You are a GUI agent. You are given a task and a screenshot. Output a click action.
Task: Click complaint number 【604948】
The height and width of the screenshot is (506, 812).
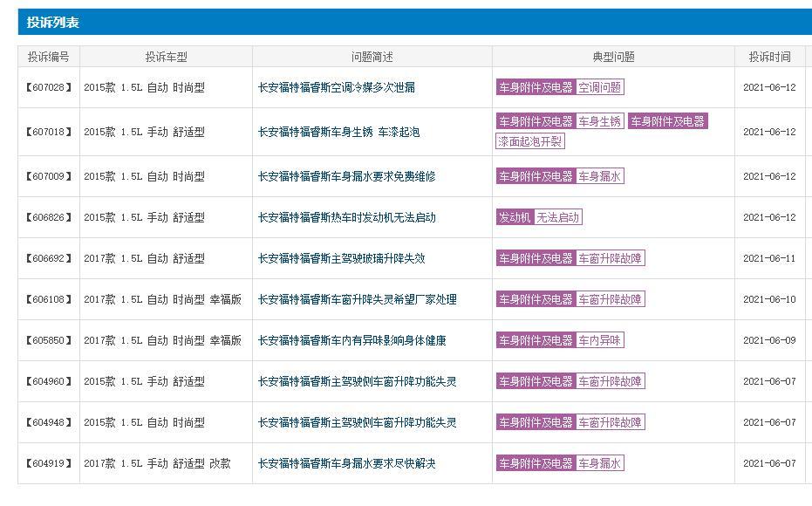click(x=49, y=422)
